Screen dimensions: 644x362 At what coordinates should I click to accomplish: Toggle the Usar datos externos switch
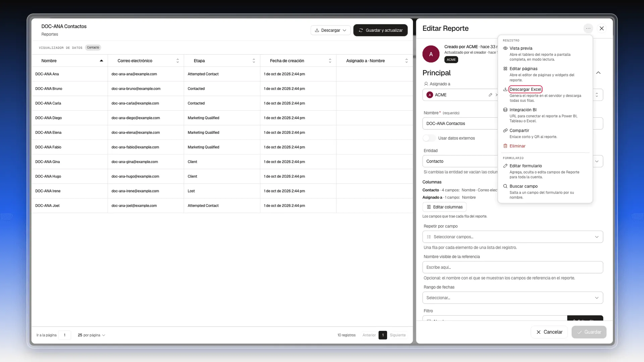[429, 138]
